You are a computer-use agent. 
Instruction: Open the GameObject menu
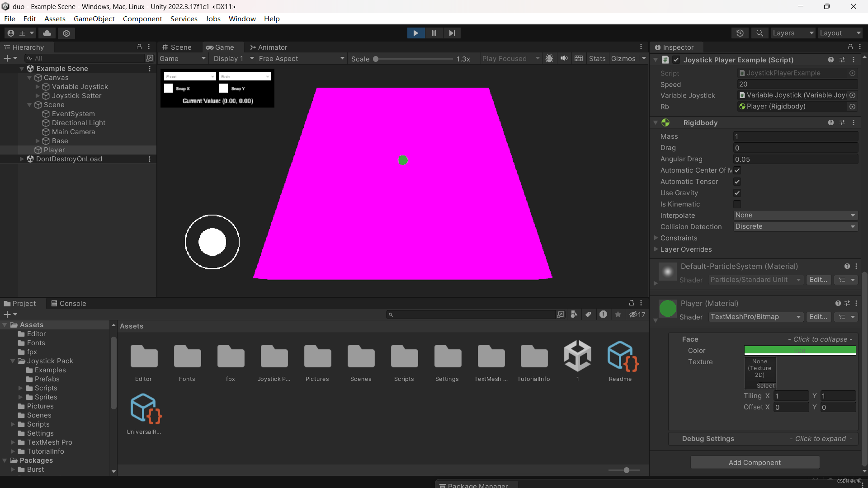coord(94,19)
